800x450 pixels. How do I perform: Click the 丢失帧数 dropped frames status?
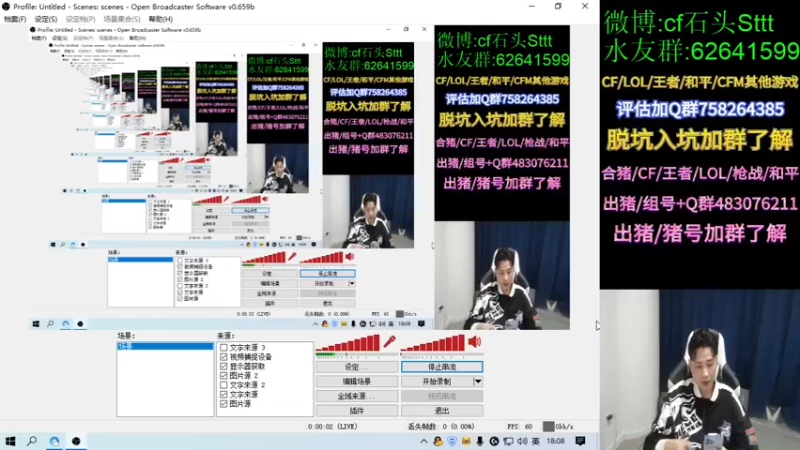pos(441,427)
